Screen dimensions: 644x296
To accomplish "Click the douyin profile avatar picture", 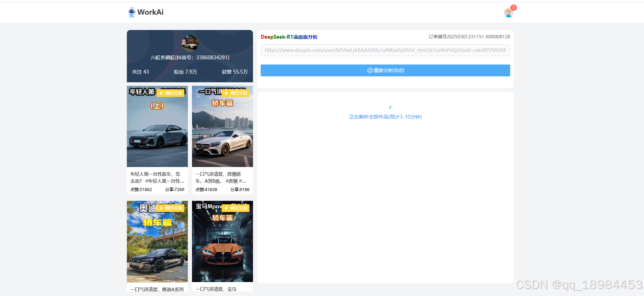I will click(190, 44).
